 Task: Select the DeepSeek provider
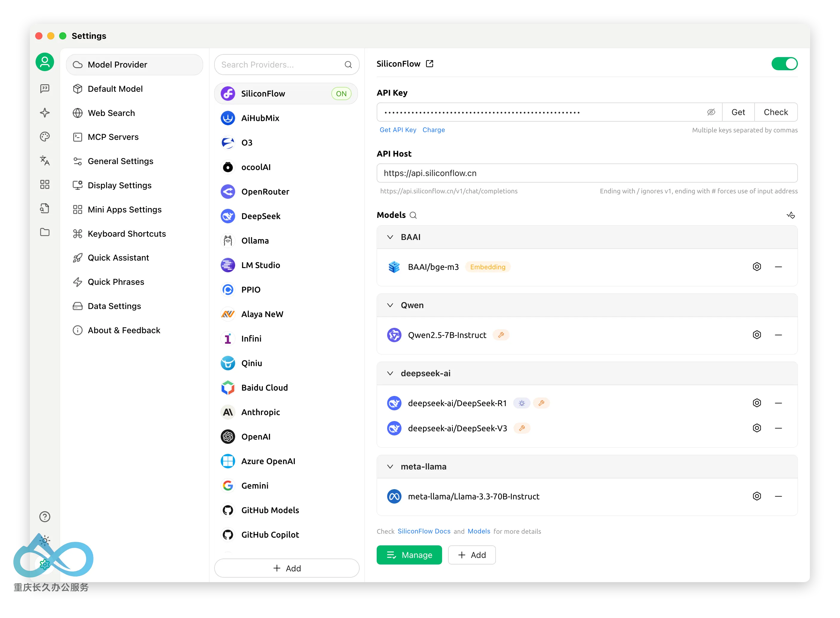[286, 216]
